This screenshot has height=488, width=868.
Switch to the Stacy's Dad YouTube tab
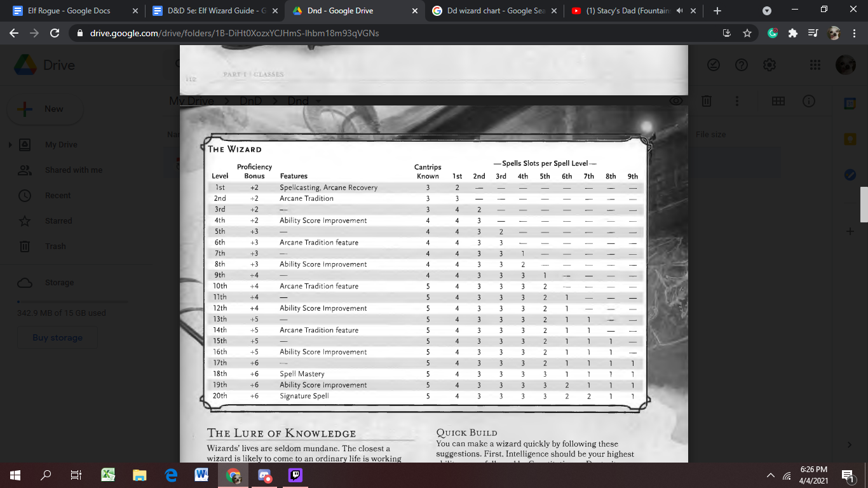click(634, 11)
